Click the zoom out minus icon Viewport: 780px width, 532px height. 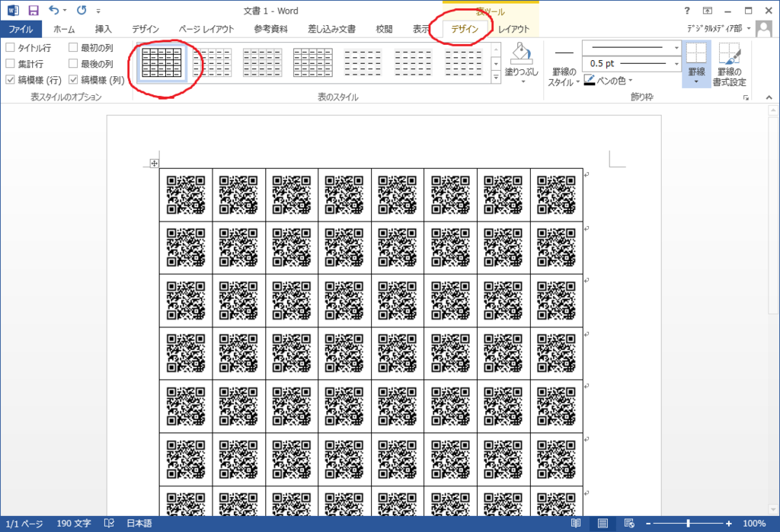tap(648, 524)
